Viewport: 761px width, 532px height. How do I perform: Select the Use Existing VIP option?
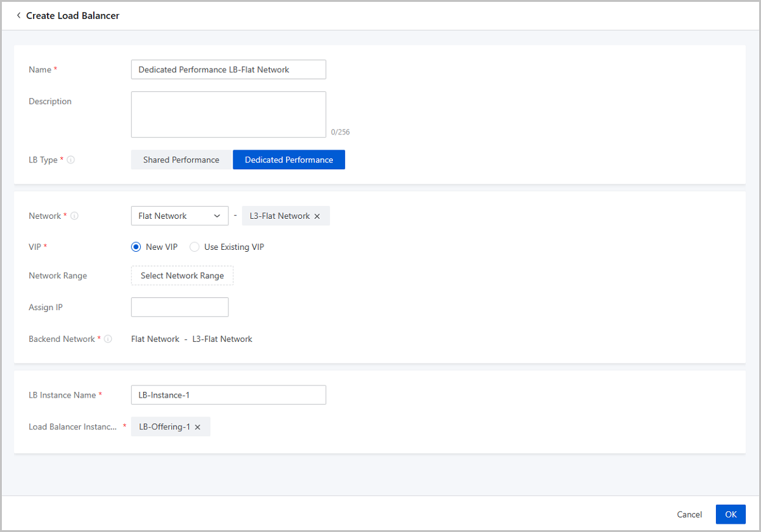pyautogui.click(x=195, y=247)
